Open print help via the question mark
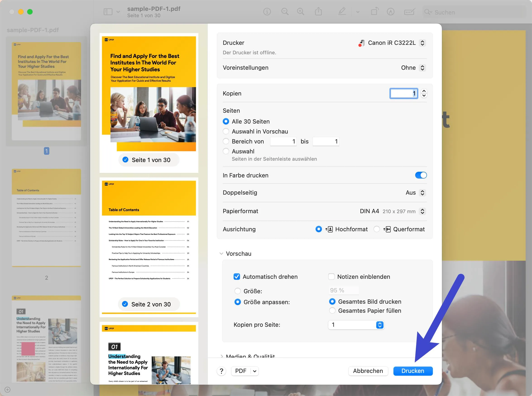532x396 pixels. pos(222,371)
